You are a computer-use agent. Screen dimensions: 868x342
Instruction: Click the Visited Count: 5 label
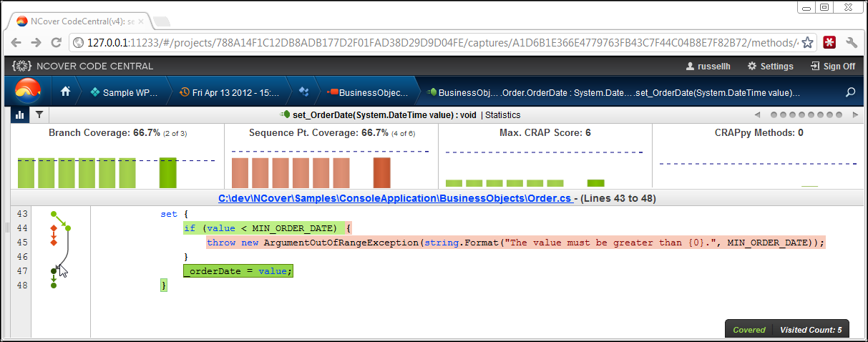[x=809, y=330]
